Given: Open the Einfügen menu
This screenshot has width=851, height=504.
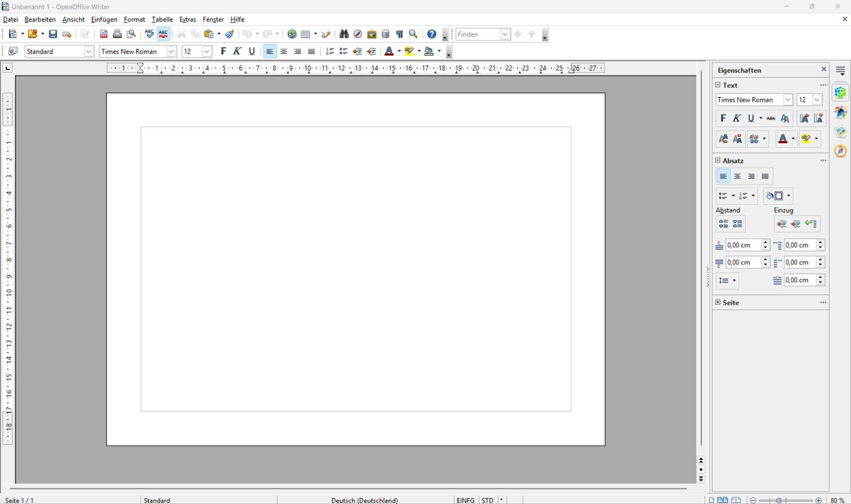Looking at the screenshot, I should 104,20.
